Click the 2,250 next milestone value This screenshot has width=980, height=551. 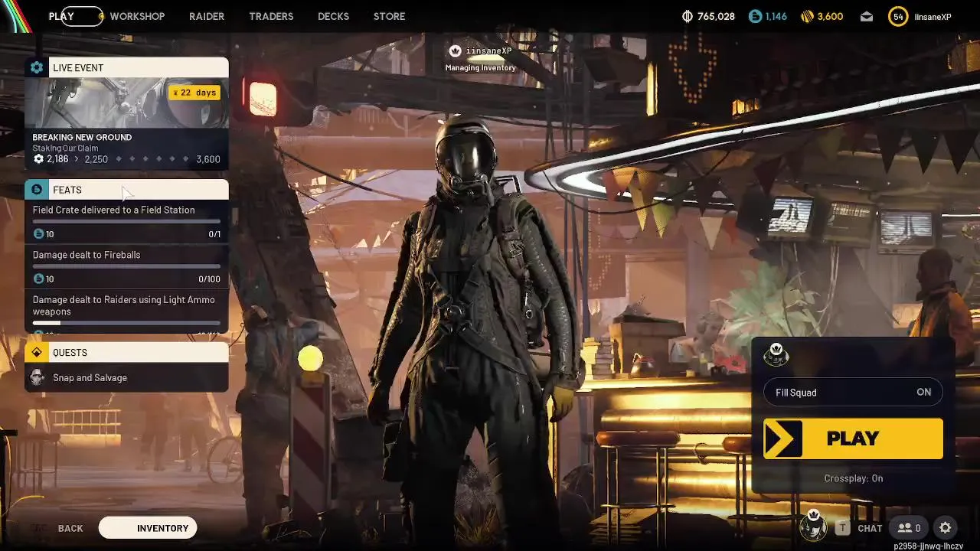tap(96, 159)
